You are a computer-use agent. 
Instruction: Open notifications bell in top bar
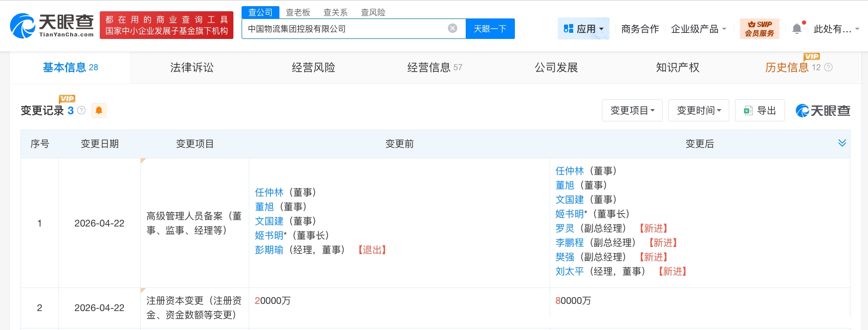pos(797,29)
